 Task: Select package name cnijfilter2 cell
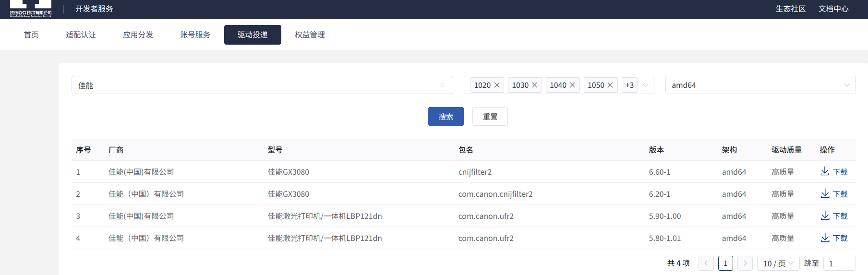pos(475,172)
